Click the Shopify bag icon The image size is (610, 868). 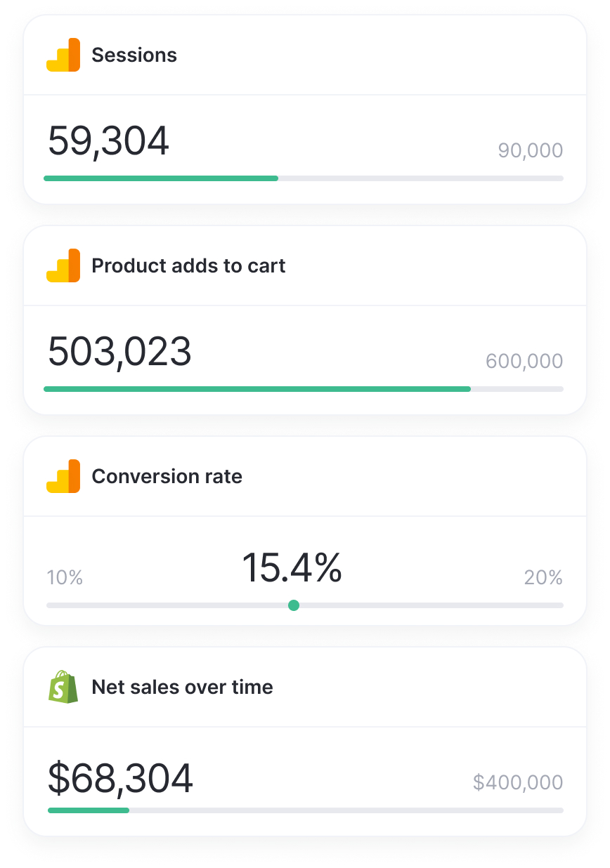(x=63, y=687)
